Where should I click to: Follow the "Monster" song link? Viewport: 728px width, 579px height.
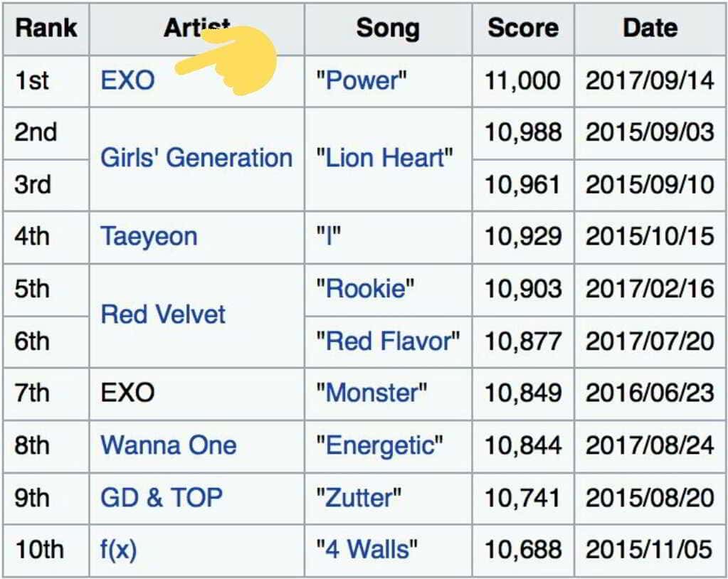point(371,393)
